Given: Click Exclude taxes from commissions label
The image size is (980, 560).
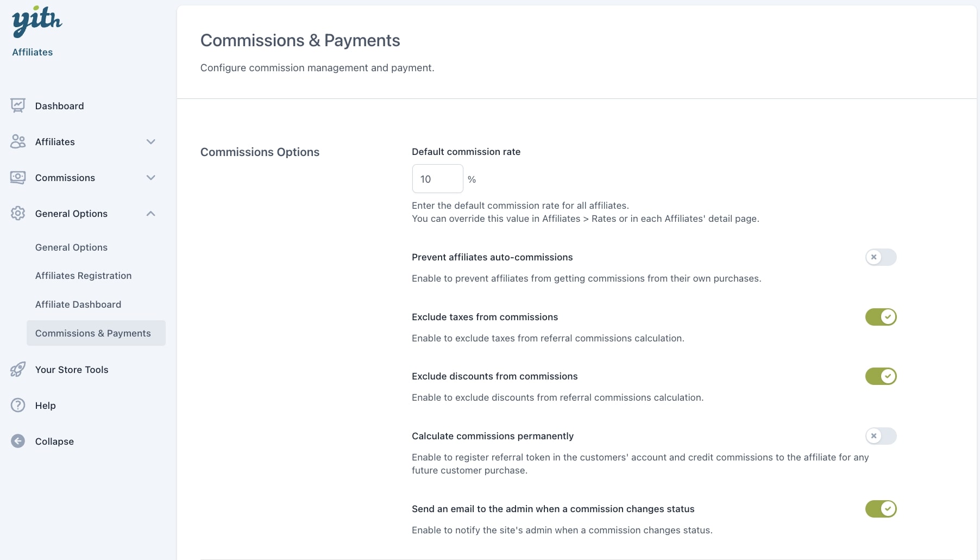Looking at the screenshot, I should coord(485,317).
